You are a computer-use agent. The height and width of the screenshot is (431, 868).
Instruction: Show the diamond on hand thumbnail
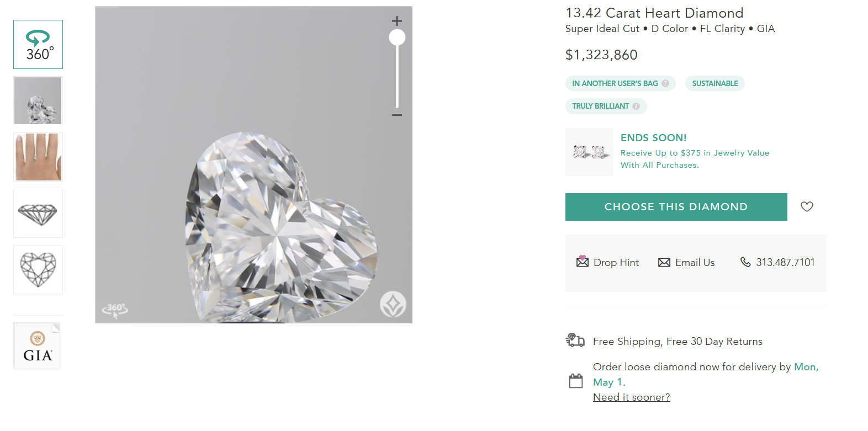tap(38, 157)
